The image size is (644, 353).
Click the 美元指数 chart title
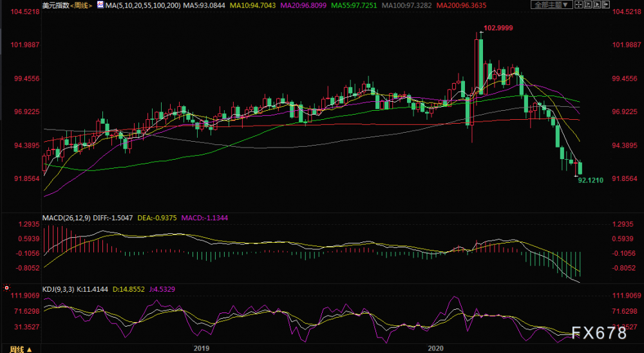(x=55, y=5)
